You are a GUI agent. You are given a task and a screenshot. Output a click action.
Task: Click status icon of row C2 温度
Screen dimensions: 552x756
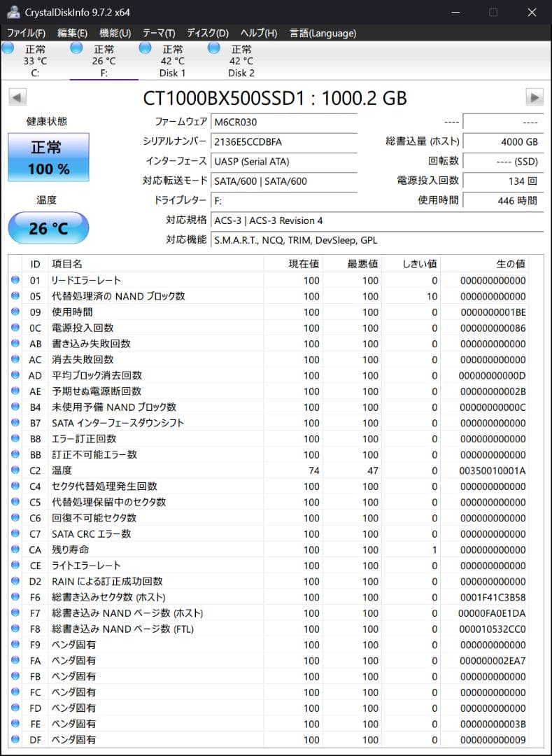(x=15, y=470)
